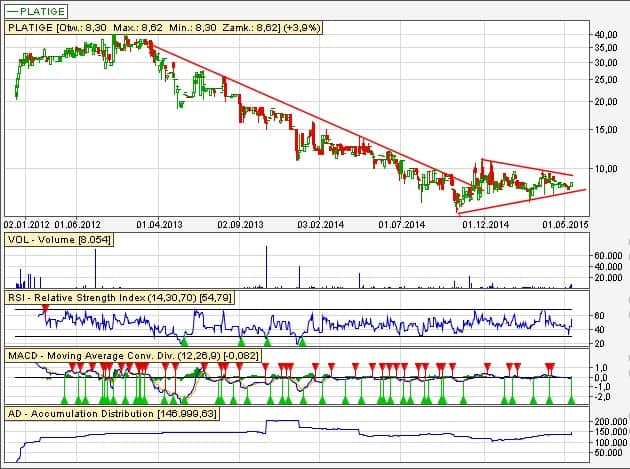Click the first green buy triangle in RSI panel

183,342
